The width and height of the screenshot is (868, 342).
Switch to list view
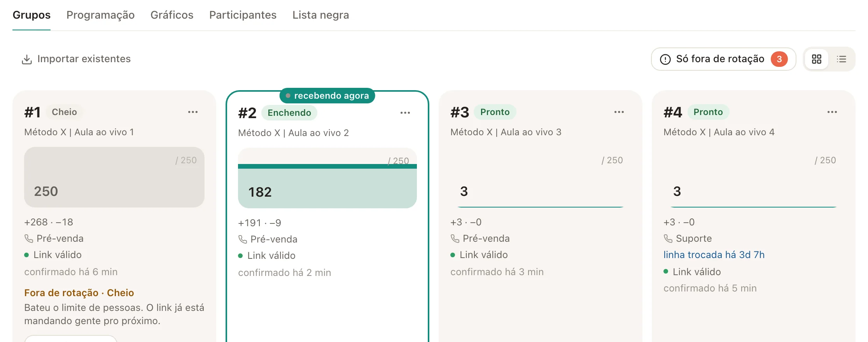[842, 59]
